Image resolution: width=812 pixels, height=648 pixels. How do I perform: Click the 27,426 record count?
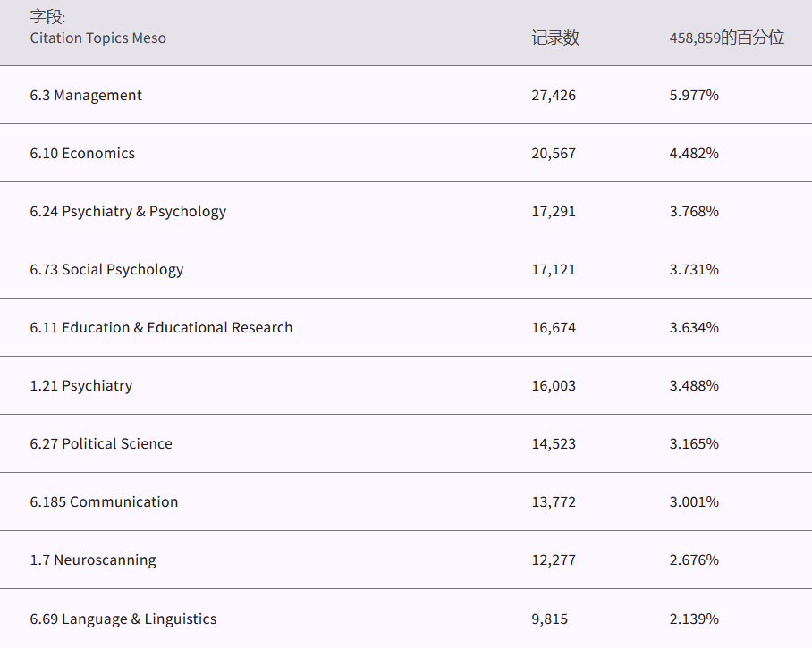[554, 96]
